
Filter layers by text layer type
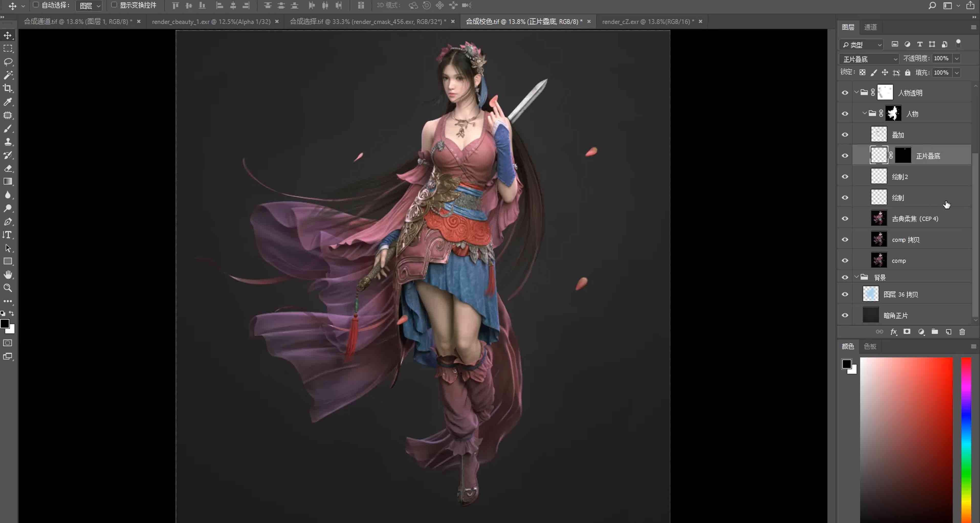point(920,44)
